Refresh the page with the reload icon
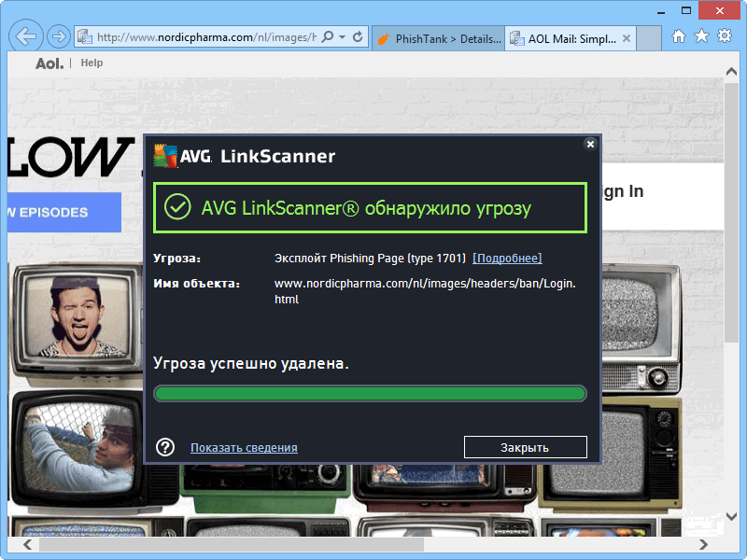The width and height of the screenshot is (747, 560). pyautogui.click(x=358, y=36)
